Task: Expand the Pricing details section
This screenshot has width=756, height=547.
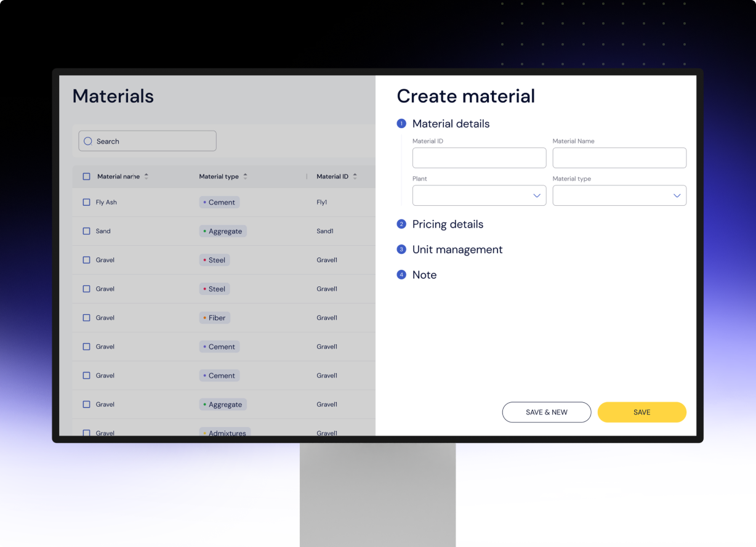Action: [448, 224]
